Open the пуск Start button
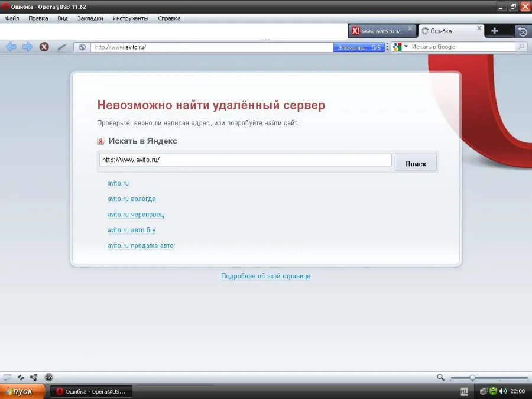This screenshot has width=532, height=399. [22, 391]
